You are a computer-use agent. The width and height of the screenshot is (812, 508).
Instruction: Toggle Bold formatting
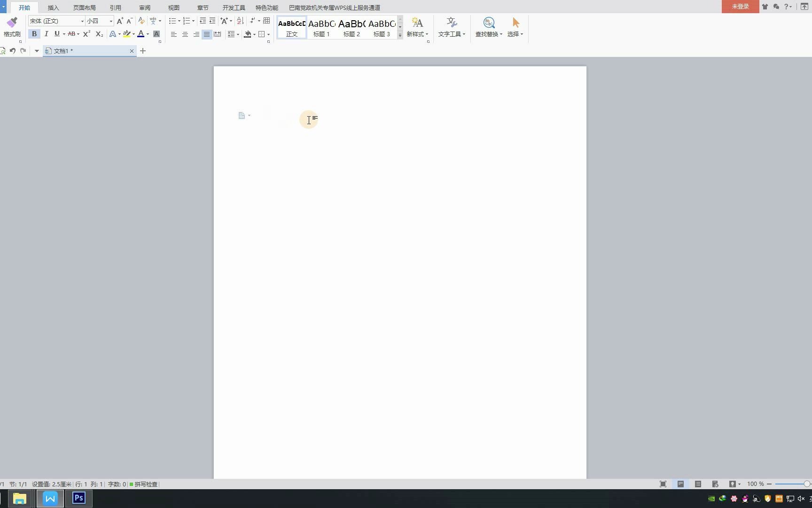tap(34, 34)
